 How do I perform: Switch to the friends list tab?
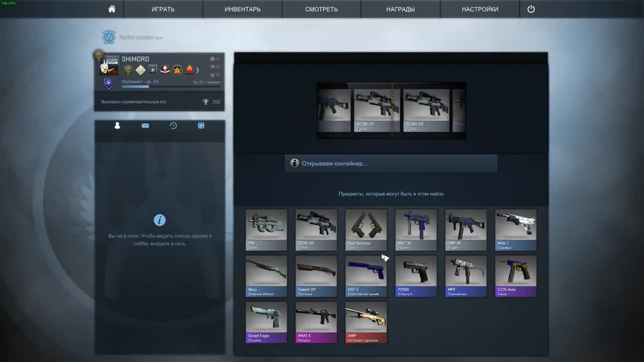click(117, 125)
